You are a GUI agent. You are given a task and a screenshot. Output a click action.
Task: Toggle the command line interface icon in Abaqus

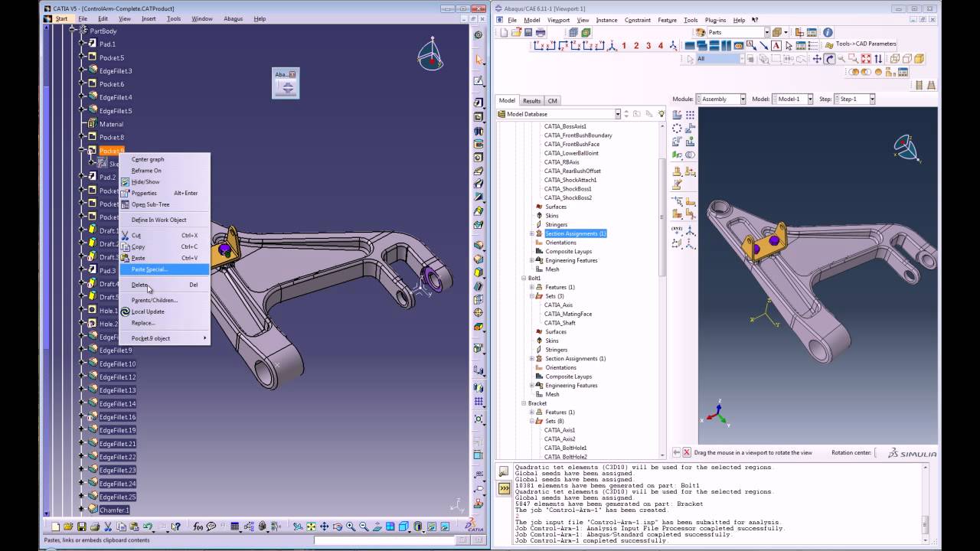click(x=504, y=489)
